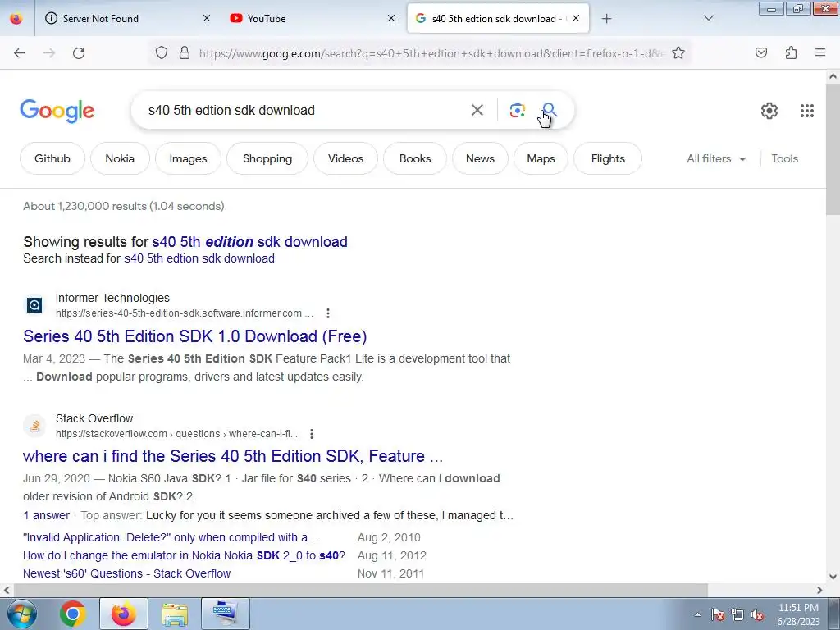The width and height of the screenshot is (840, 630).
Task: Open the taskbar clock and date
Action: tap(798, 614)
